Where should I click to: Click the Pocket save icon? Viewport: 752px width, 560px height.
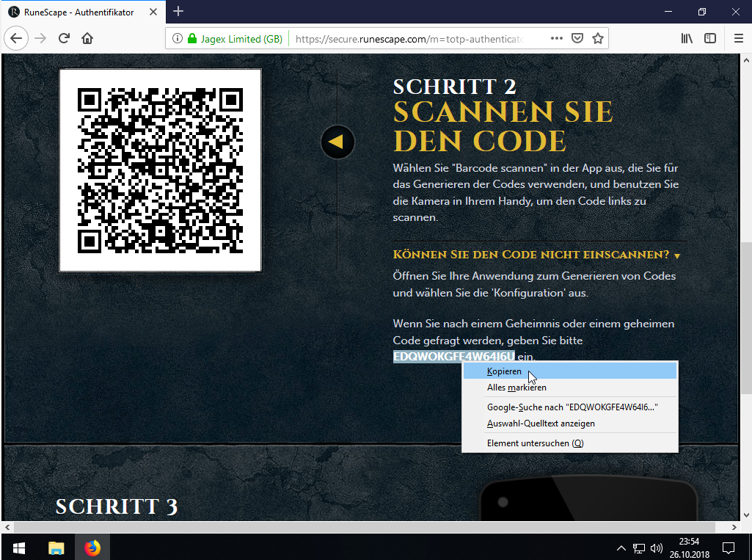point(577,38)
